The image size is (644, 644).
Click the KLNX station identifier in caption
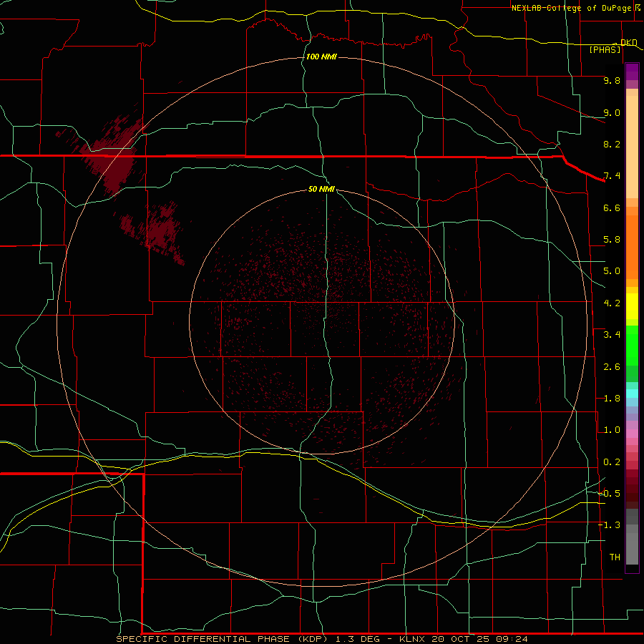413,639
